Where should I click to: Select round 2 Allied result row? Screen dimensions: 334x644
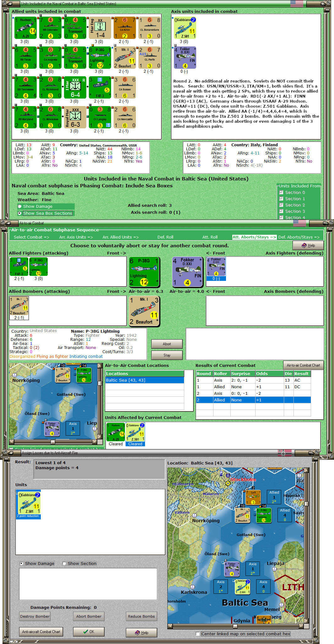pos(253,400)
